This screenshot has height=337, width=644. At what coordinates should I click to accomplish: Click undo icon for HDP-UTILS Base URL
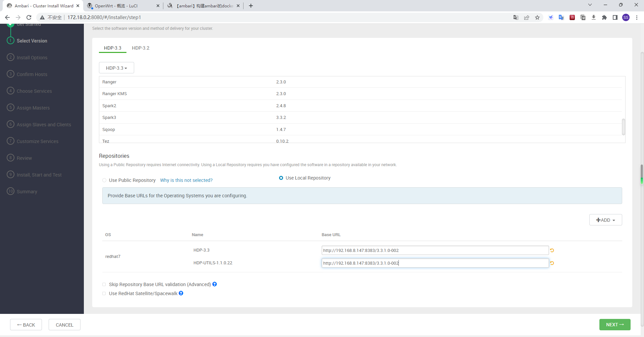[552, 263]
